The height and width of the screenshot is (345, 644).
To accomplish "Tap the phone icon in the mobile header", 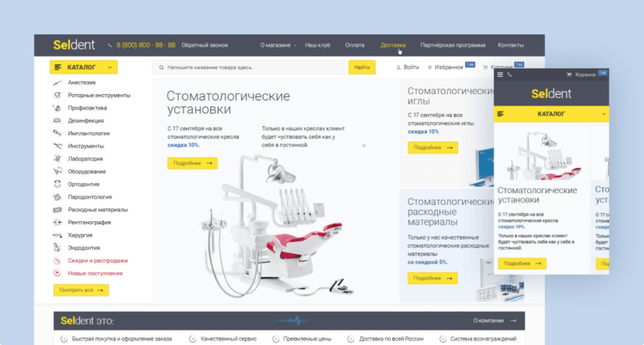I will coord(510,75).
